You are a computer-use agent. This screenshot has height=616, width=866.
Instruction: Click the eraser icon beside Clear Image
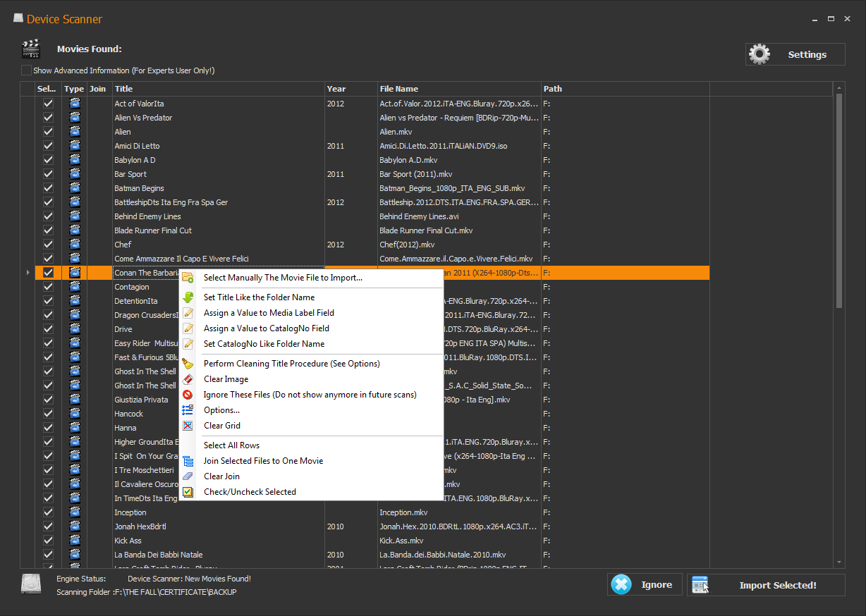188,379
